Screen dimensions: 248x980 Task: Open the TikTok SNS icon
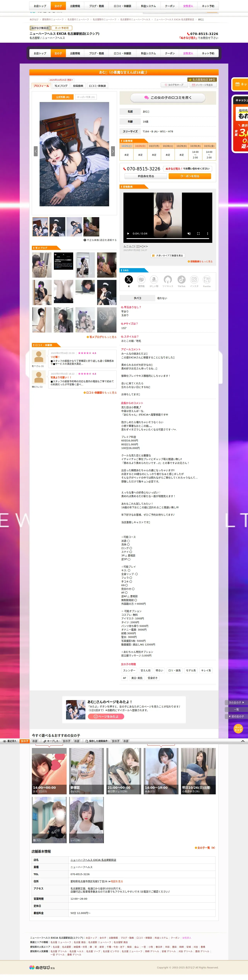pos(181,279)
